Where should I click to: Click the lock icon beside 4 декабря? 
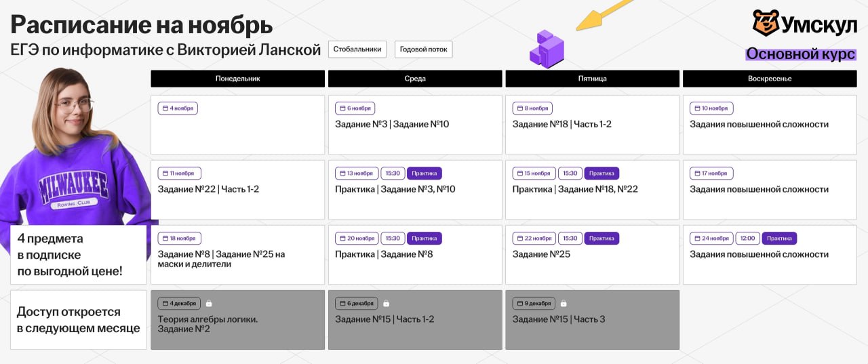209,304
